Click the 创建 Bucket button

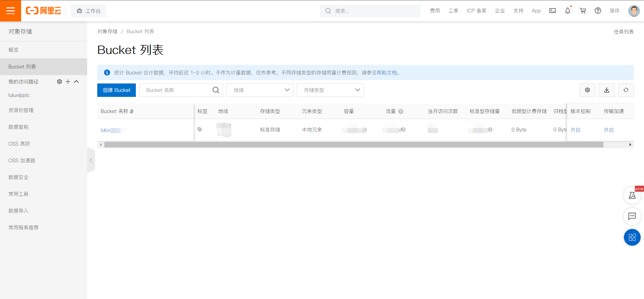(x=116, y=90)
